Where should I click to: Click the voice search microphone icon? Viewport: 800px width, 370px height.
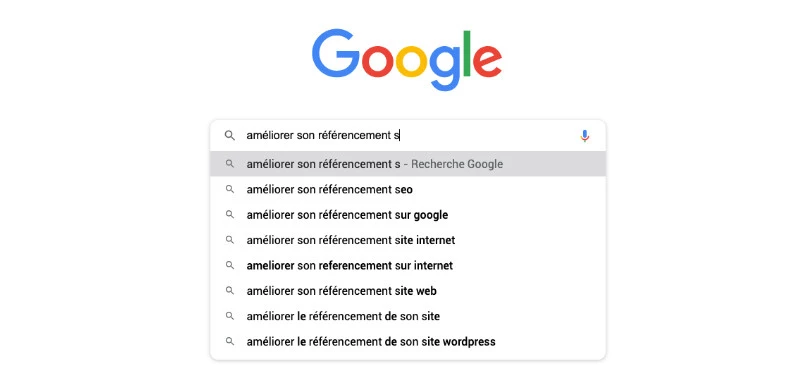click(x=585, y=136)
